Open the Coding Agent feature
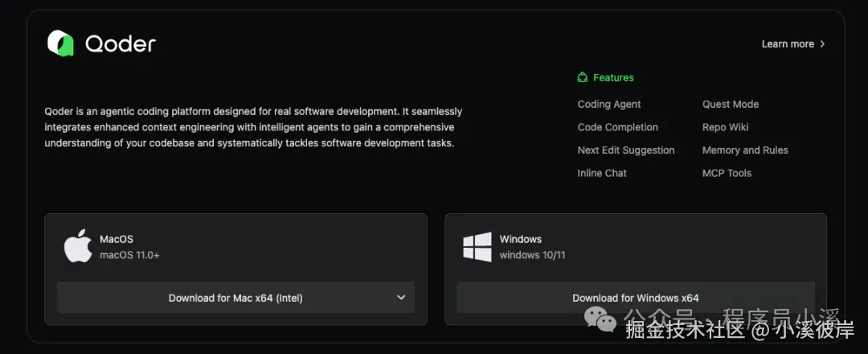This screenshot has height=354, width=868. click(608, 105)
